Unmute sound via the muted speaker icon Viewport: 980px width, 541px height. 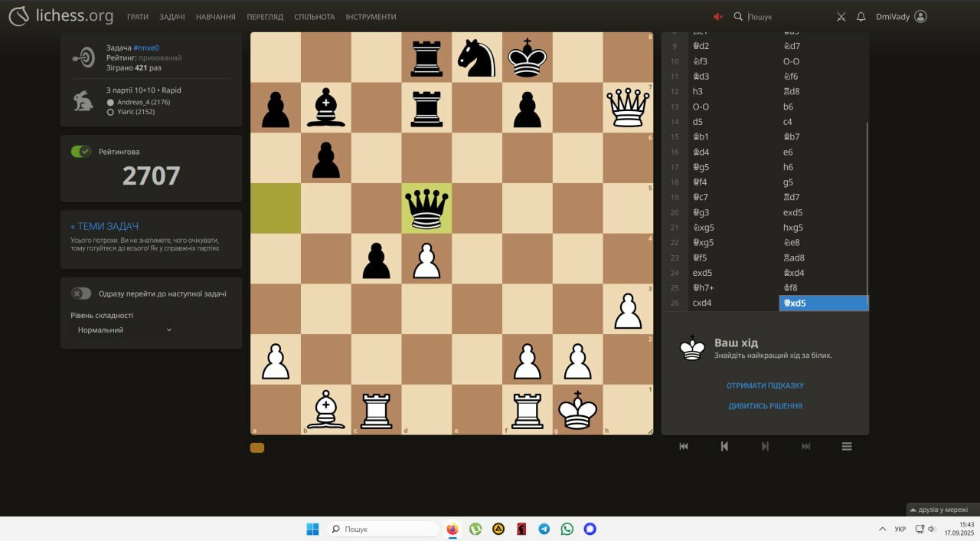[x=718, y=16]
